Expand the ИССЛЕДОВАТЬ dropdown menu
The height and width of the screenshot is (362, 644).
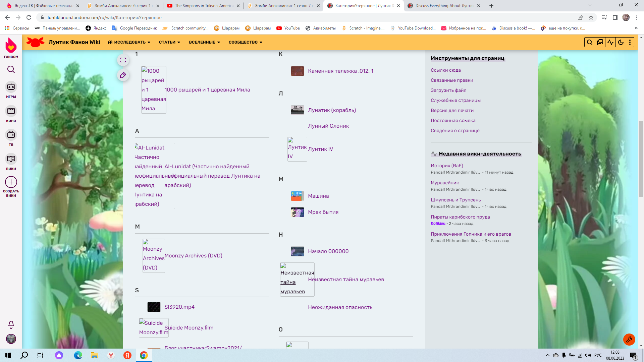point(129,42)
